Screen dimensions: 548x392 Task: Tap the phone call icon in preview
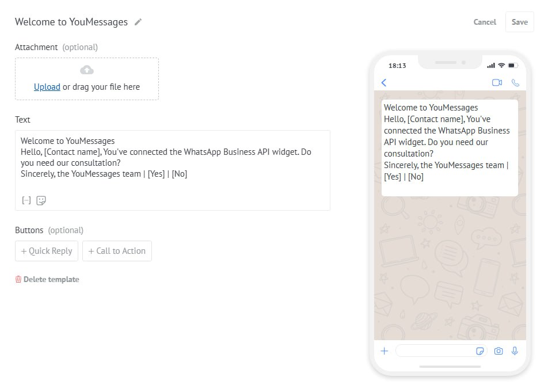[x=515, y=83]
